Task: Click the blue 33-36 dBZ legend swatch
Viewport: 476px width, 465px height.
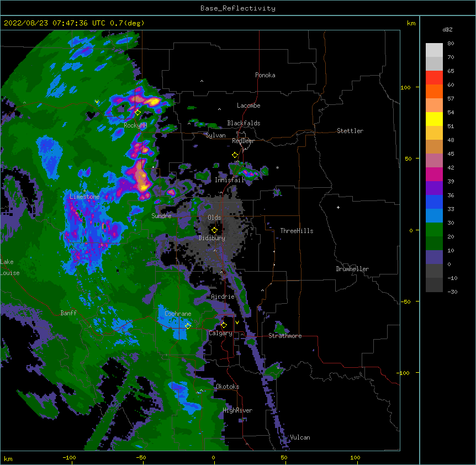Action: (434, 202)
